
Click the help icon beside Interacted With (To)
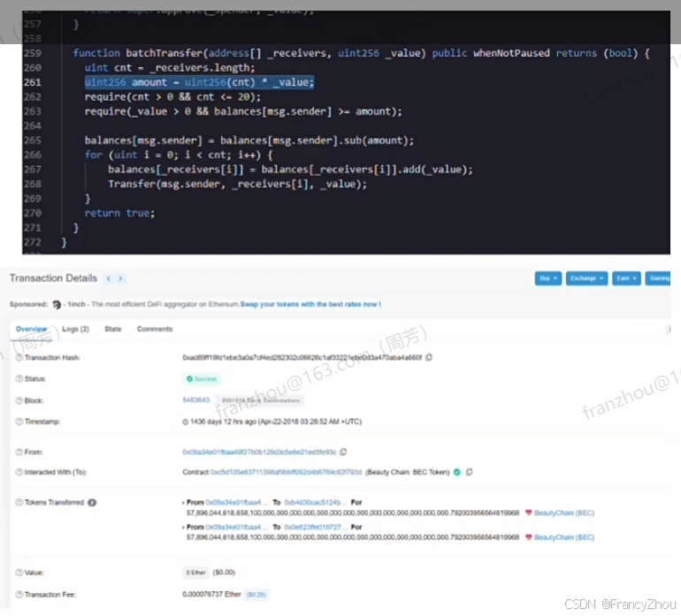[19, 472]
